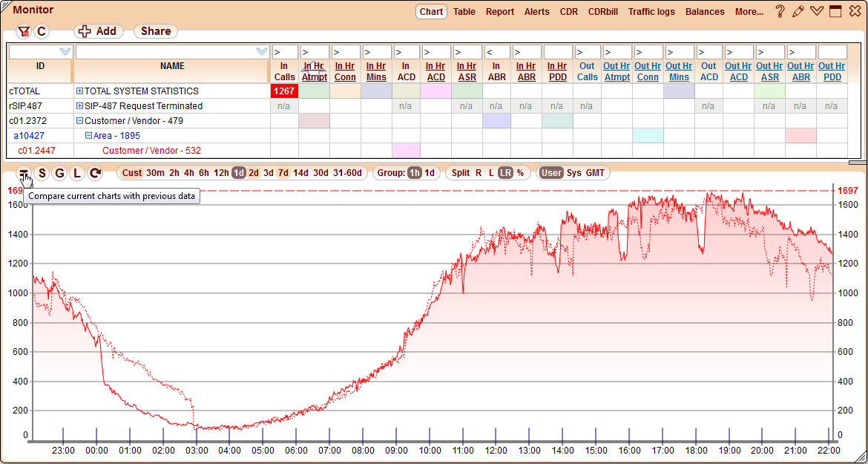This screenshot has width=868, height=464.
Task: Select the 7d time range option
Action: (282, 173)
